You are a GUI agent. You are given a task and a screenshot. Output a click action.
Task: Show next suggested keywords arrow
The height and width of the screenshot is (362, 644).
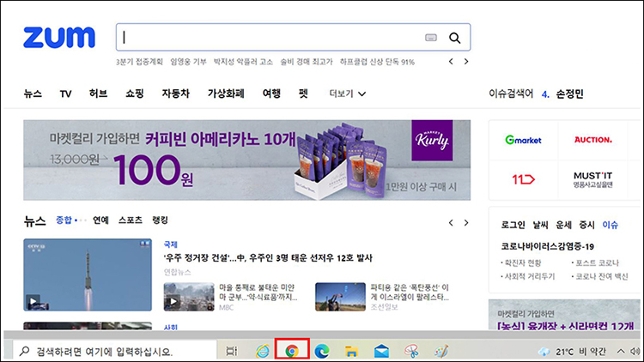coord(466,62)
